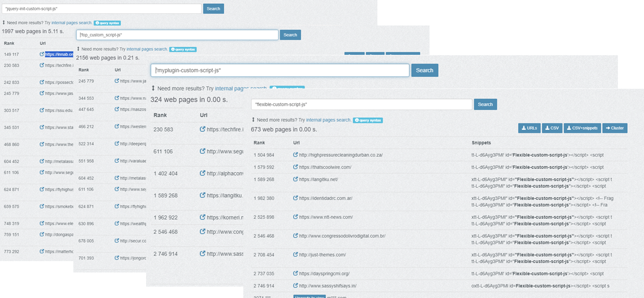The image size is (644, 298).
Task: Click the CSV+snippets download button
Action: tap(582, 128)
